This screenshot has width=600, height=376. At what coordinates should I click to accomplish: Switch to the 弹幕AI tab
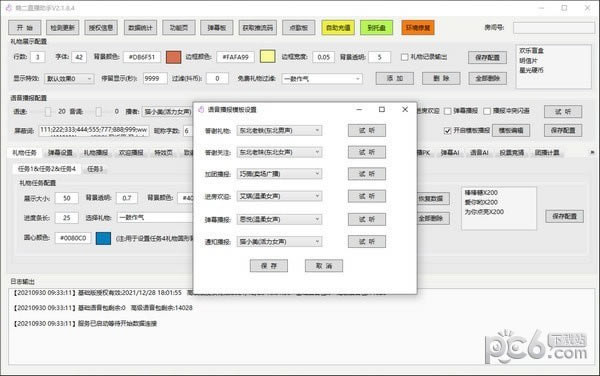click(450, 153)
